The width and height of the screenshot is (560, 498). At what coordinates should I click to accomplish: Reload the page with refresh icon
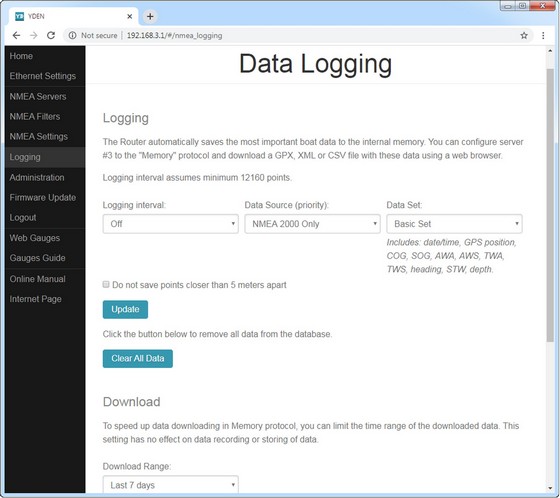pyautogui.click(x=51, y=35)
